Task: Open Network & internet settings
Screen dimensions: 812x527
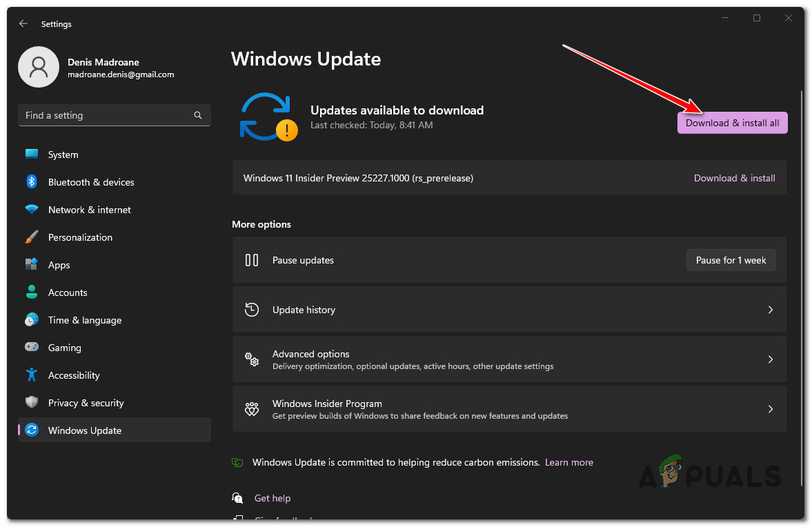Action: coord(89,209)
